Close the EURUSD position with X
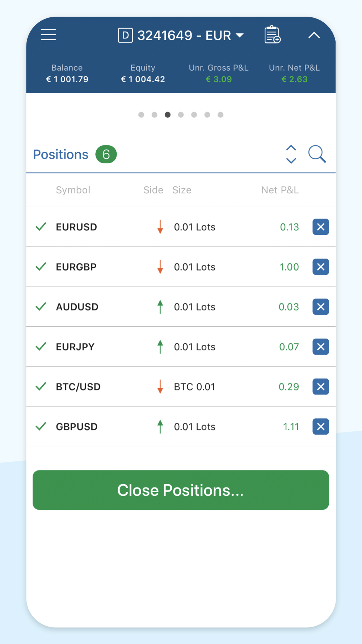This screenshot has height=644, width=362. 321,227
